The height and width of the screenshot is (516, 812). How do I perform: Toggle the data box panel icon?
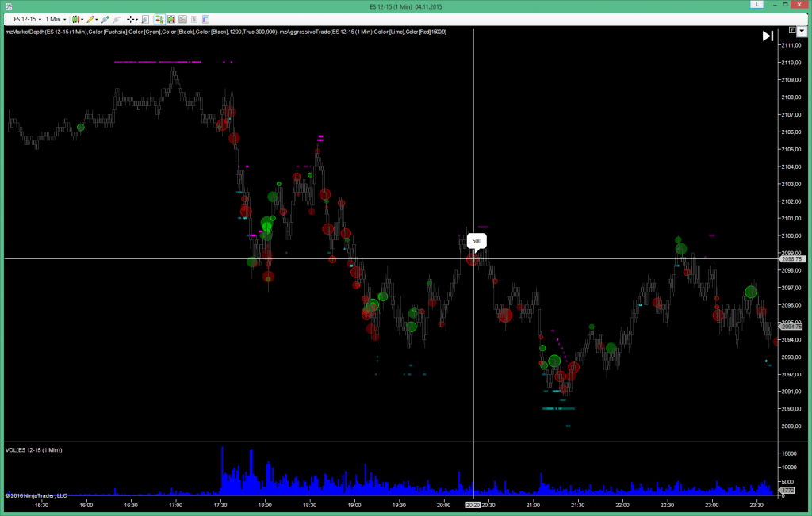click(x=205, y=19)
